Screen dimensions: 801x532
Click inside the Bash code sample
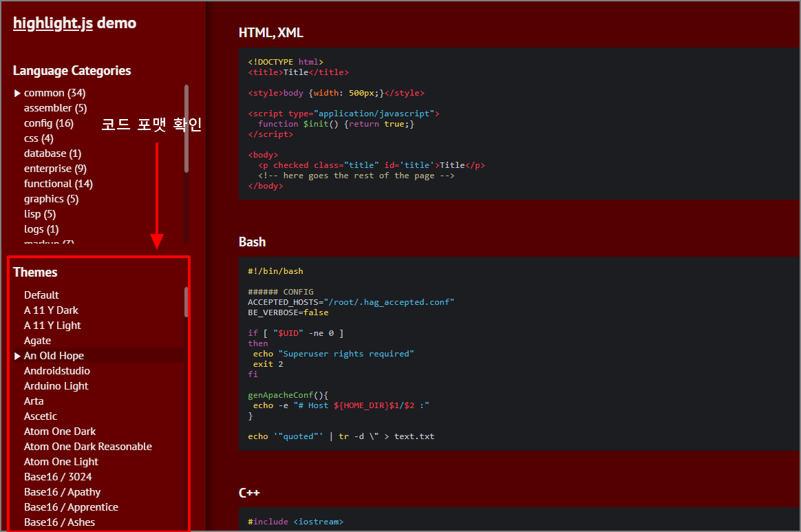(519, 354)
